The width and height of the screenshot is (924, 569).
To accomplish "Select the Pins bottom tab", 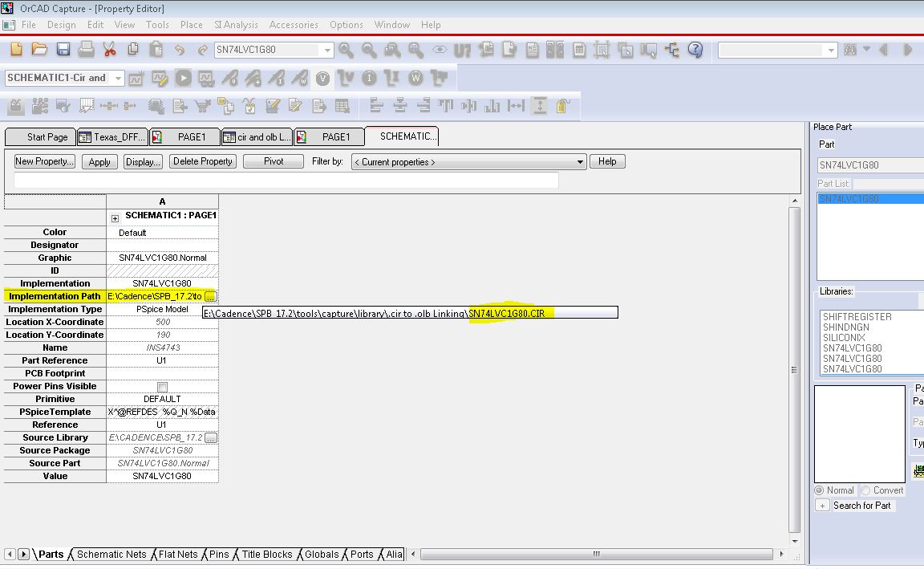I will coord(219,555).
